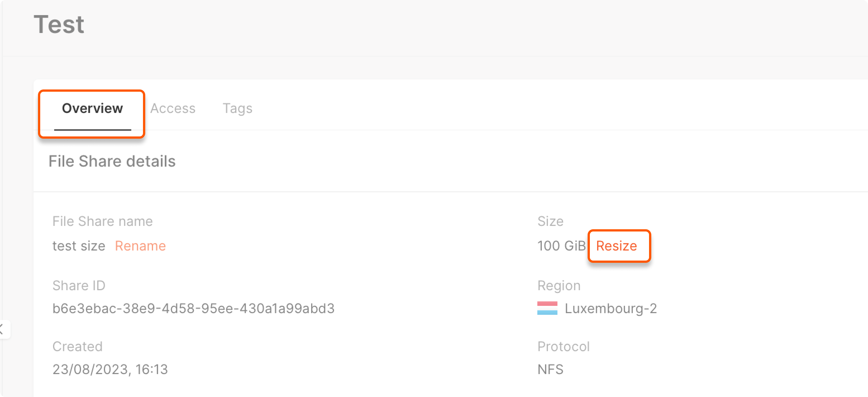
Task: Select the region label 'Luxembourg-2'
Action: click(x=611, y=308)
